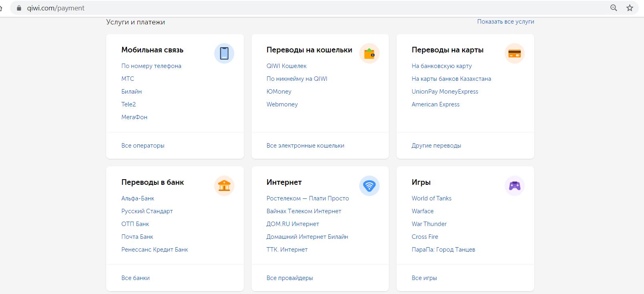Open Cross Fire game payment
The height and width of the screenshot is (294, 644).
coord(425,237)
